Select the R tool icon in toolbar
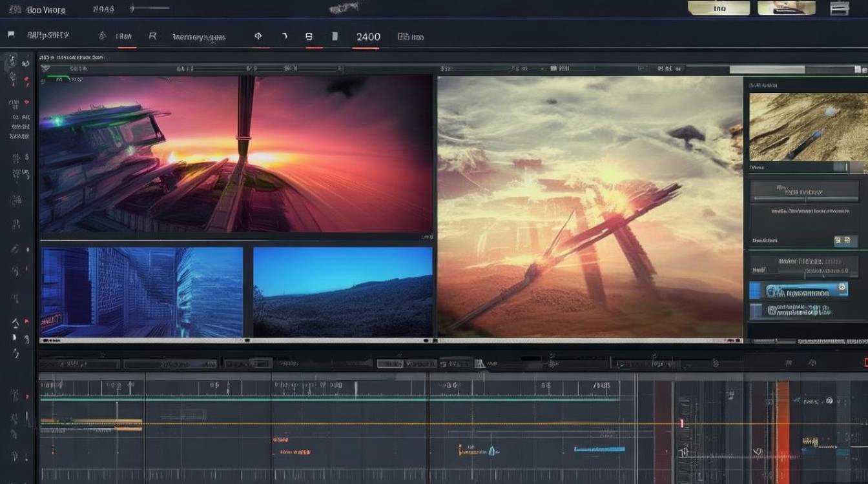This screenshot has height=484, width=868. tap(152, 36)
